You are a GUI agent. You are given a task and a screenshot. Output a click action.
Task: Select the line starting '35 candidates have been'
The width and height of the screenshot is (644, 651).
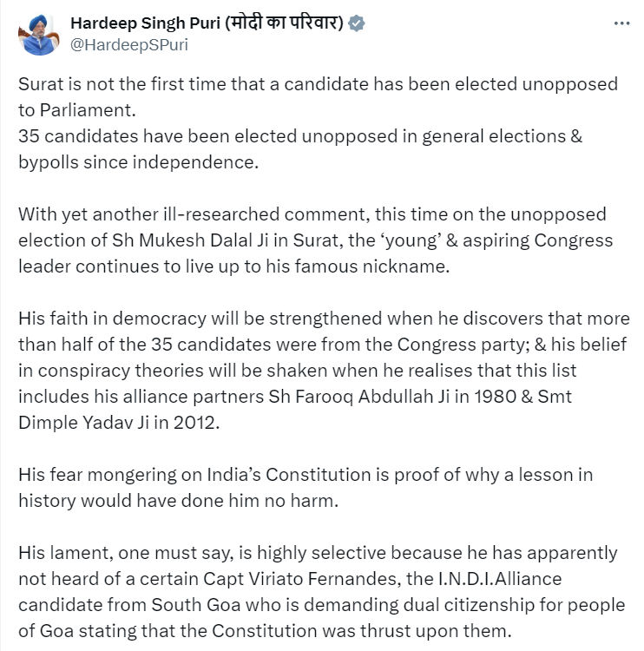click(300, 149)
